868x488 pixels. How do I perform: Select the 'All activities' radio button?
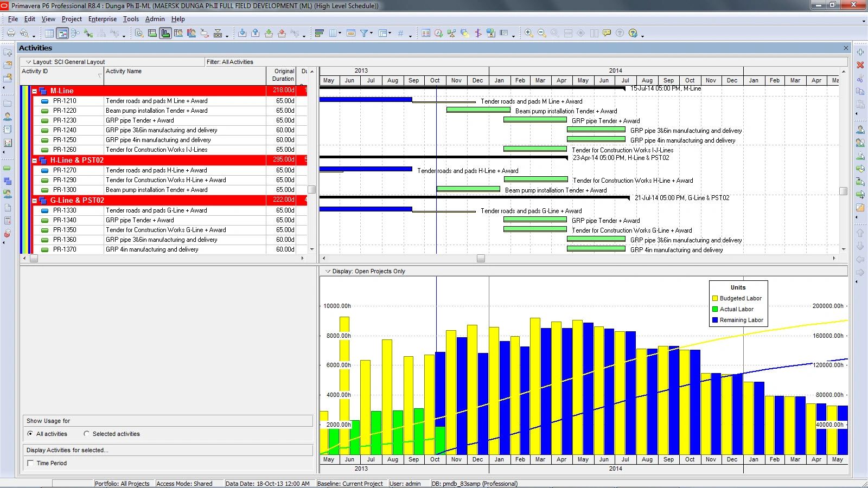30,434
